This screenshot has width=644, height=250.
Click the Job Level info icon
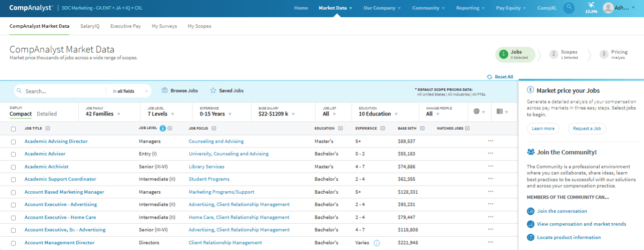162,128
